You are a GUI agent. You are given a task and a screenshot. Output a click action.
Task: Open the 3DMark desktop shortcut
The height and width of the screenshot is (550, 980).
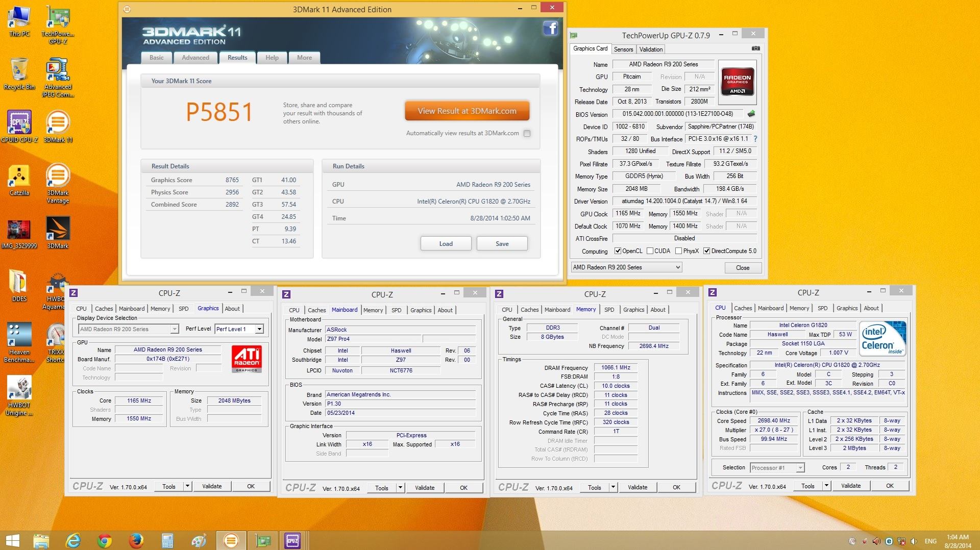(x=58, y=233)
